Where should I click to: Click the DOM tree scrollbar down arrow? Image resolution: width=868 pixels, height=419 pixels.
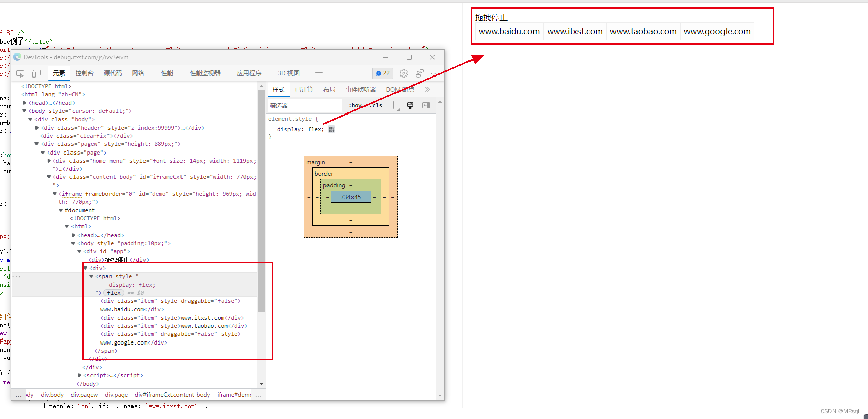tap(261, 384)
